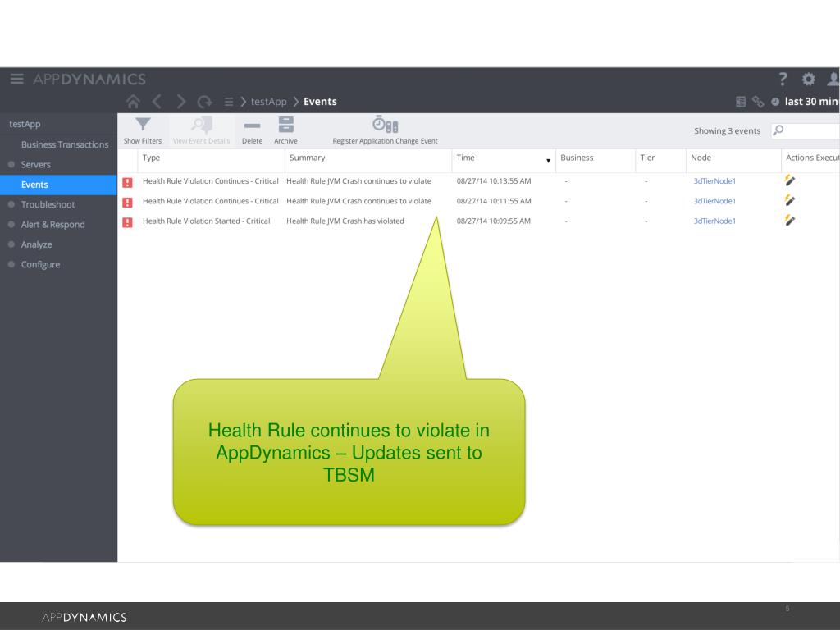Screen dimensions: 840x630
Task: Open Analyze in sidebar
Action: (x=36, y=244)
